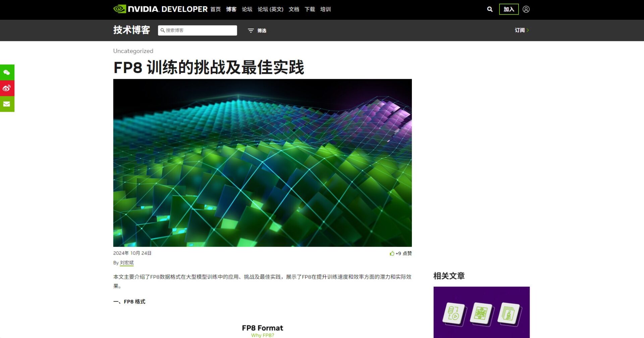The image size is (644, 338).
Task: Expand the 论坛 (英文) navigation entry
Action: coord(270,9)
